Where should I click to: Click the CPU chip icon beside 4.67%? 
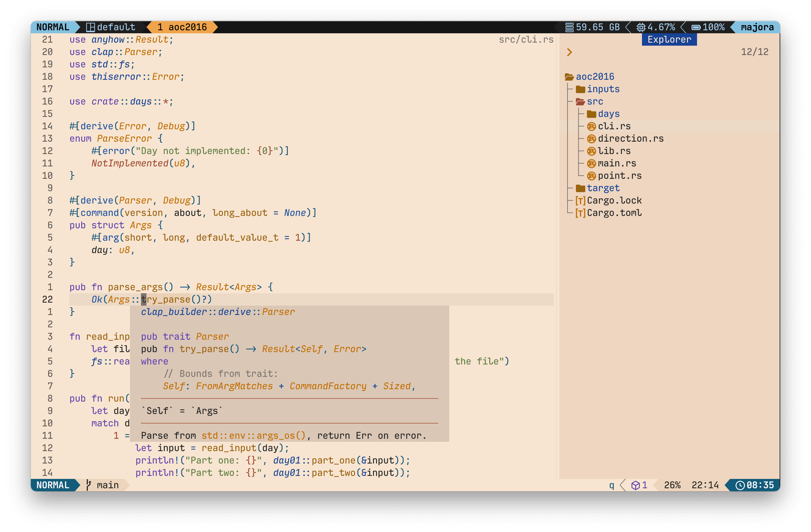tap(641, 27)
